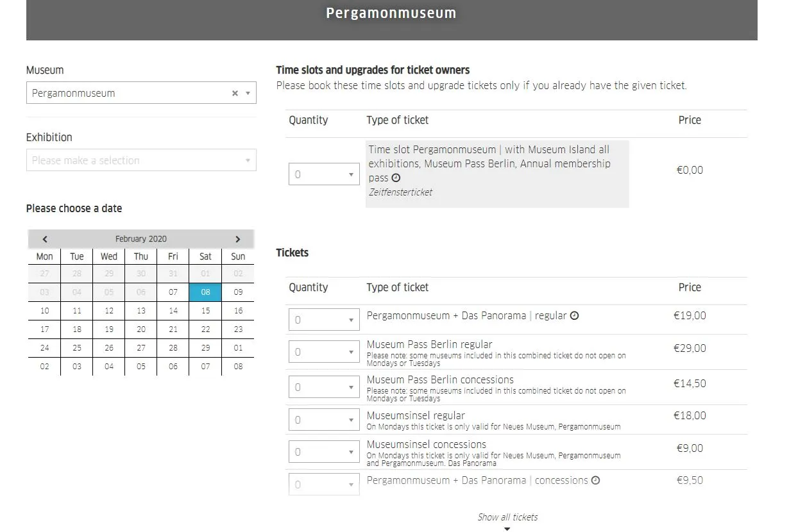The width and height of the screenshot is (798, 532).
Task: Show all tickets
Action: 507,517
